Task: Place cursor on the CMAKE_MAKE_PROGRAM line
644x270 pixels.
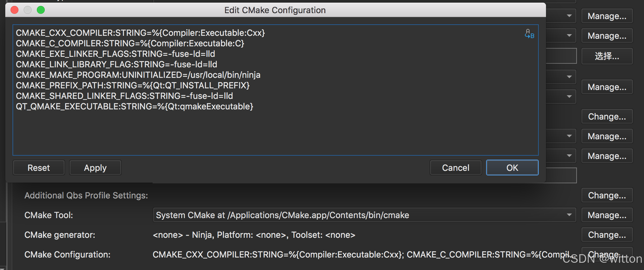Action: (138, 75)
